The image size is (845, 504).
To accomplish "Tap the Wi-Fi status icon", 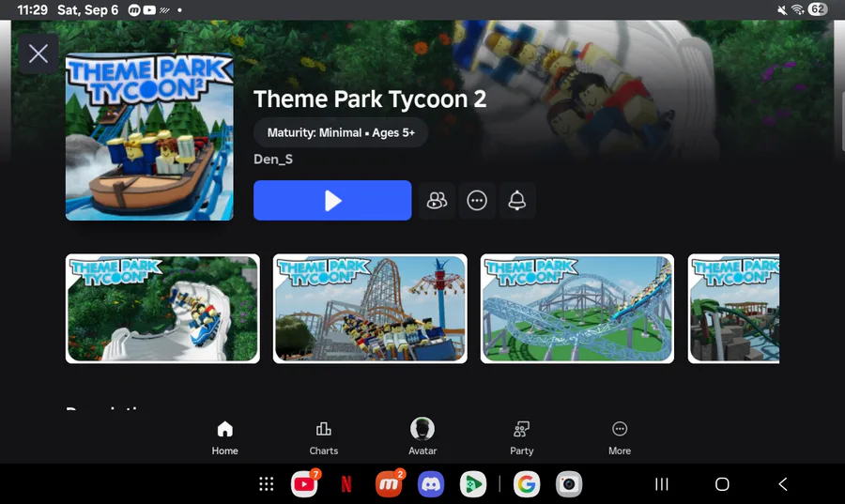I will 797,9.
